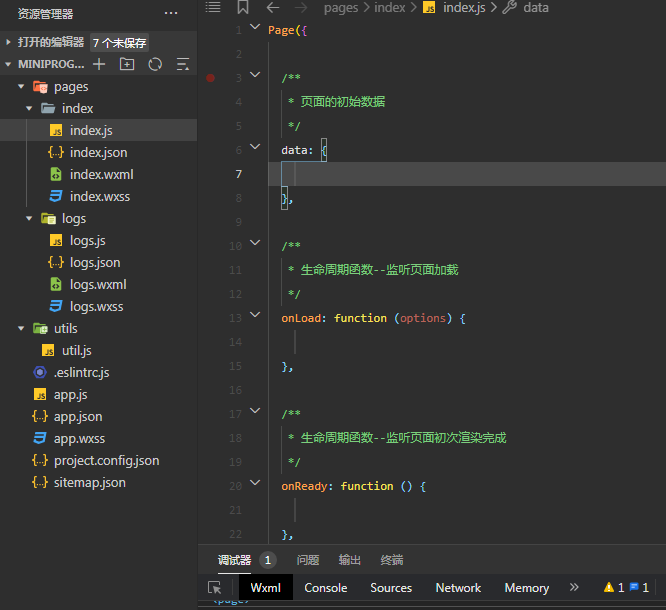666x610 pixels.
Task: Open app.wxss file
Action: click(99, 439)
